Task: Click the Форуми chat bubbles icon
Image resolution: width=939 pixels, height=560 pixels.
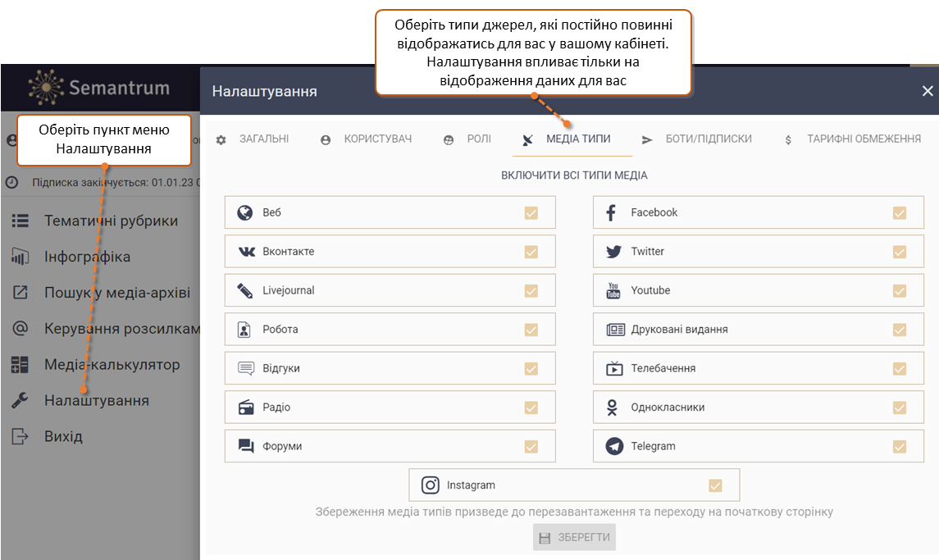Action: tap(246, 446)
